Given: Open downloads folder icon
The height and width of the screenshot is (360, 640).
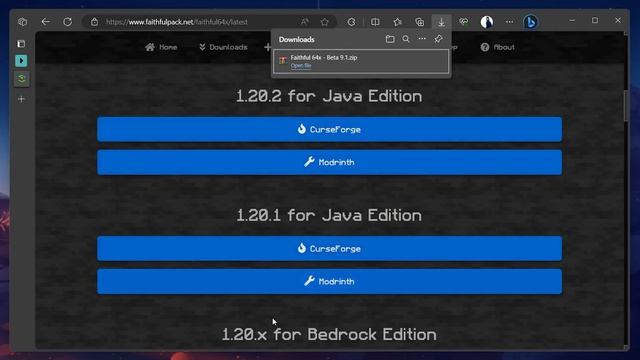Looking at the screenshot, I should pos(390,39).
